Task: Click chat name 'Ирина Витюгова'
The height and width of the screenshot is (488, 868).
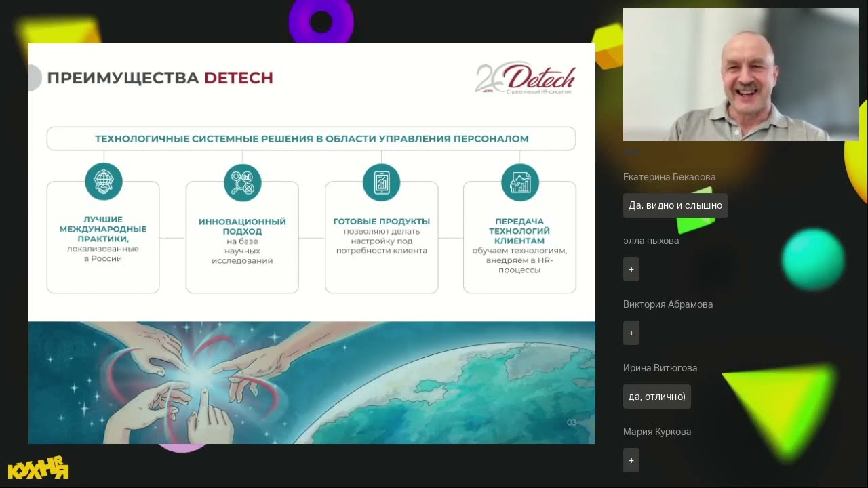Action: tap(660, 368)
